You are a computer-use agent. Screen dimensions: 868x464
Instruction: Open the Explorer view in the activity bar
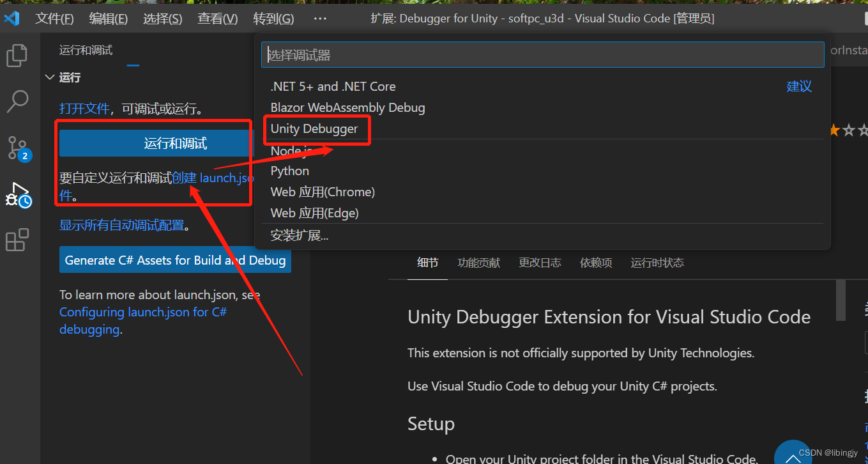point(17,55)
